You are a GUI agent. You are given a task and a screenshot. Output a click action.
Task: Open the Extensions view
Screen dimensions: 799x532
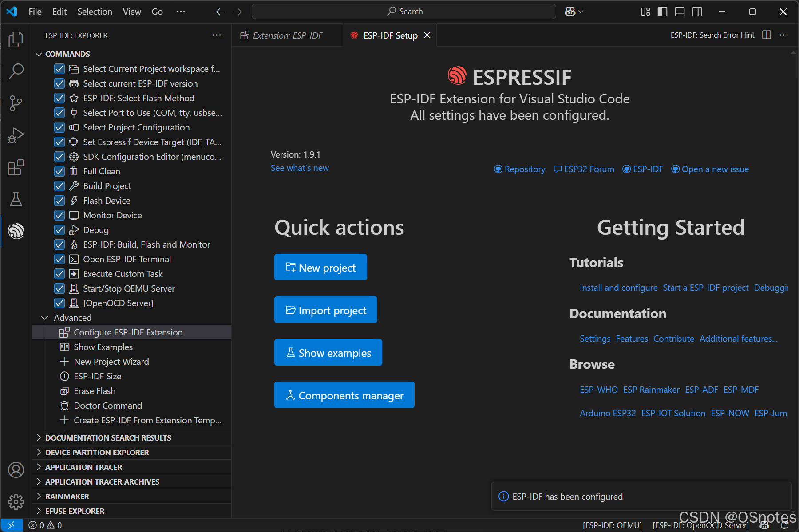coord(16,167)
